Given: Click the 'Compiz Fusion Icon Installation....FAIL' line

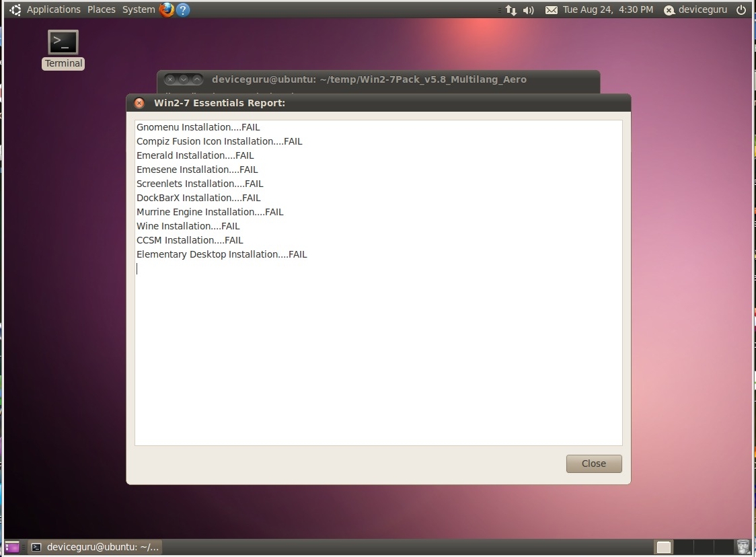Looking at the screenshot, I should tap(219, 141).
